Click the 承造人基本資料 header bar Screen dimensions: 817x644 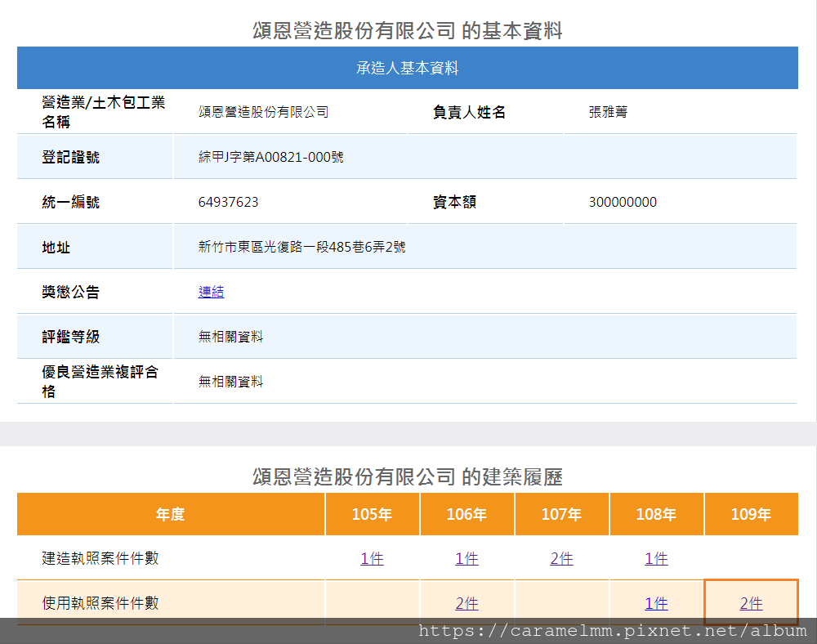pos(408,68)
